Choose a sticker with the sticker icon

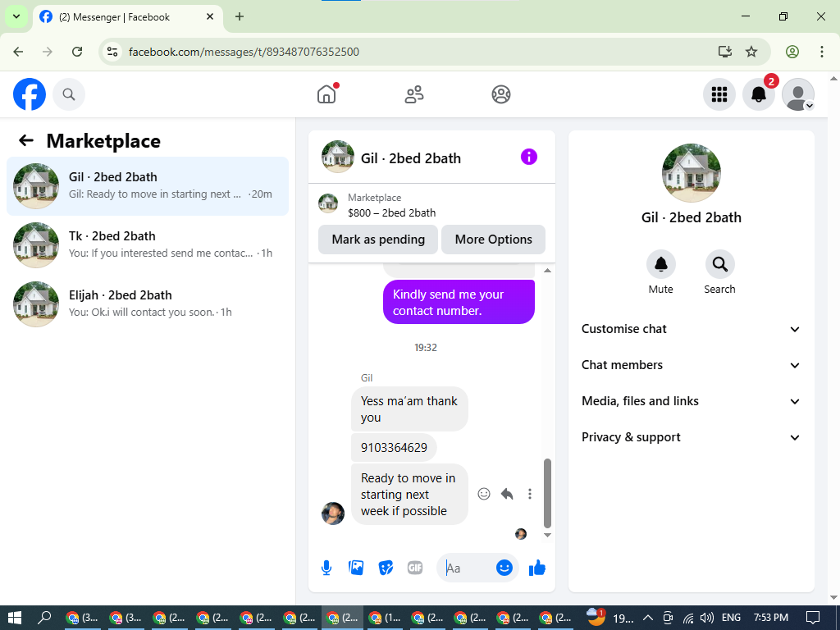(386, 568)
